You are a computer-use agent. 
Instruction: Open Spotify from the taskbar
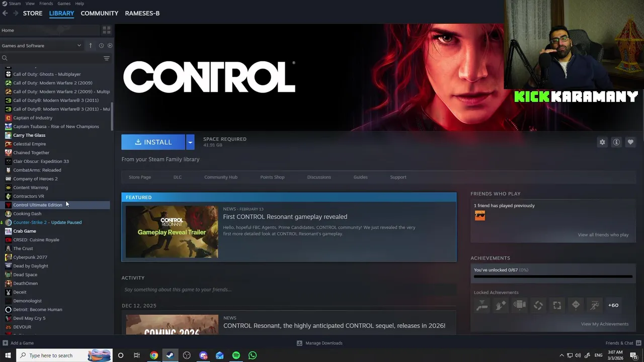point(236,355)
